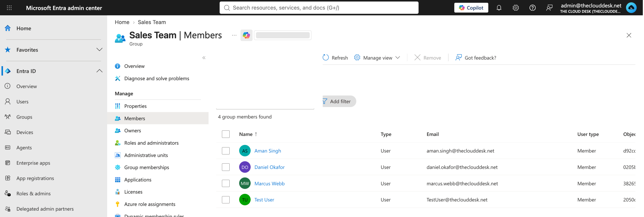Collapse the Entra ID section chevron
Image resolution: width=644 pixels, height=217 pixels.
tap(99, 71)
